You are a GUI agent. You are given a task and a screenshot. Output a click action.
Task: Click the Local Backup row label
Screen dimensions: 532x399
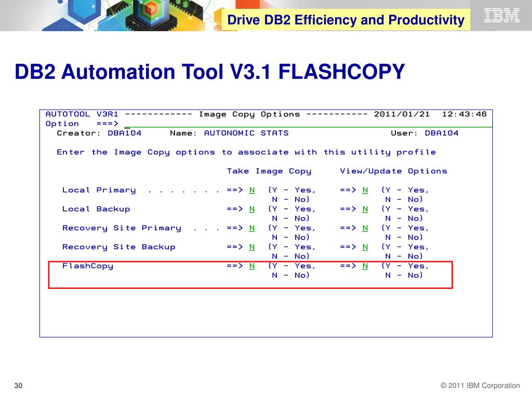tap(96, 209)
